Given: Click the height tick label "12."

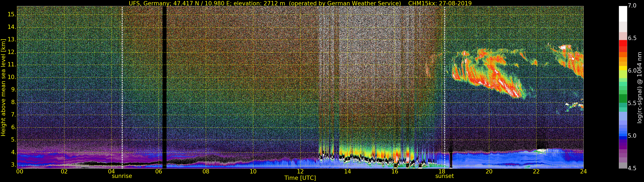Looking at the screenshot, I should point(12,52).
